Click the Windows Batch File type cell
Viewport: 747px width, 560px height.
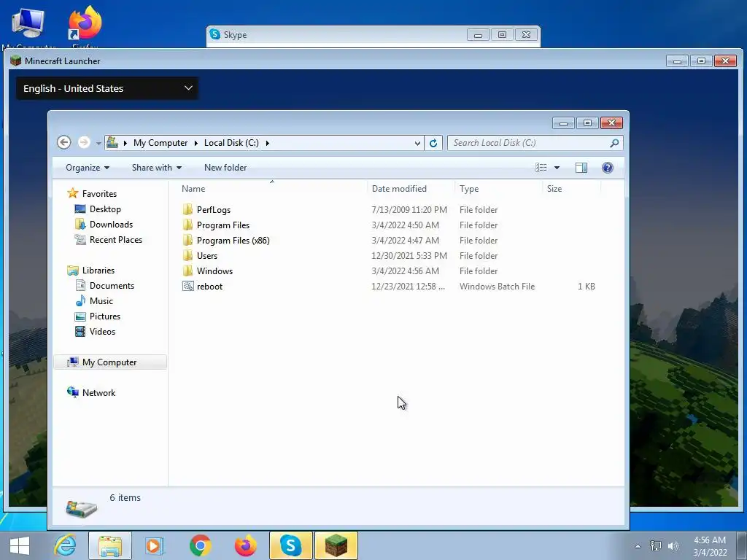pyautogui.click(x=497, y=286)
